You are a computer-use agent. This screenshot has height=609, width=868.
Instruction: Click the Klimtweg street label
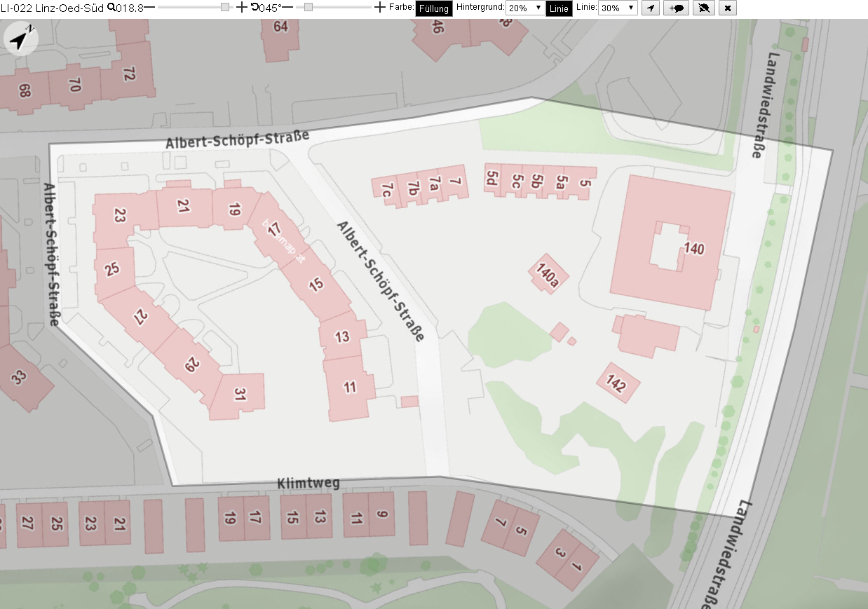coord(308,484)
